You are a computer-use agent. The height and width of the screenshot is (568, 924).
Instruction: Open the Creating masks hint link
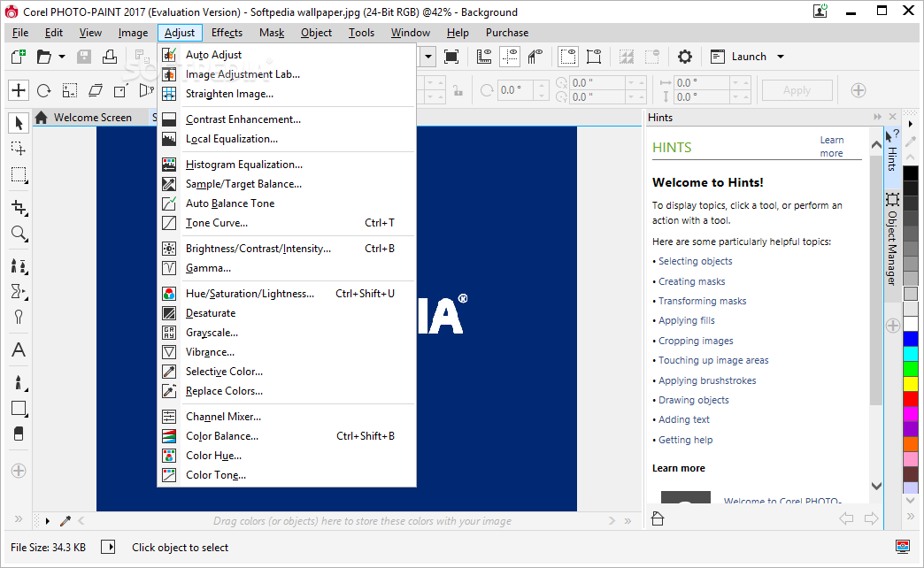(x=692, y=281)
